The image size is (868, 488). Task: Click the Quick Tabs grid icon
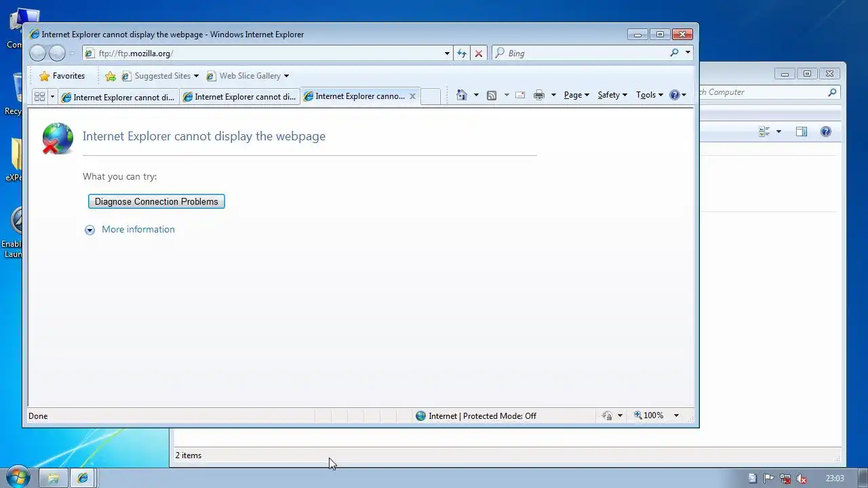[x=39, y=97]
